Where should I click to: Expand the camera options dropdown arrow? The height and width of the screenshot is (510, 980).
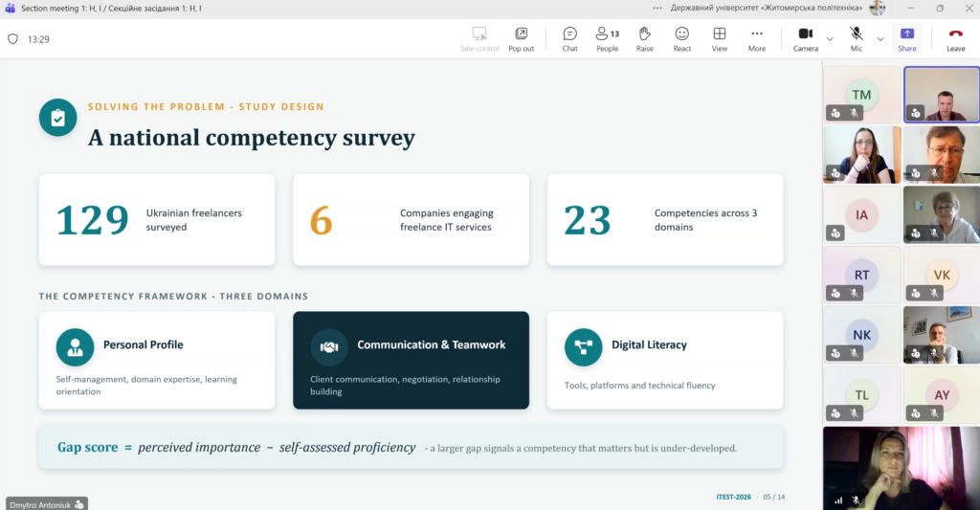click(830, 38)
